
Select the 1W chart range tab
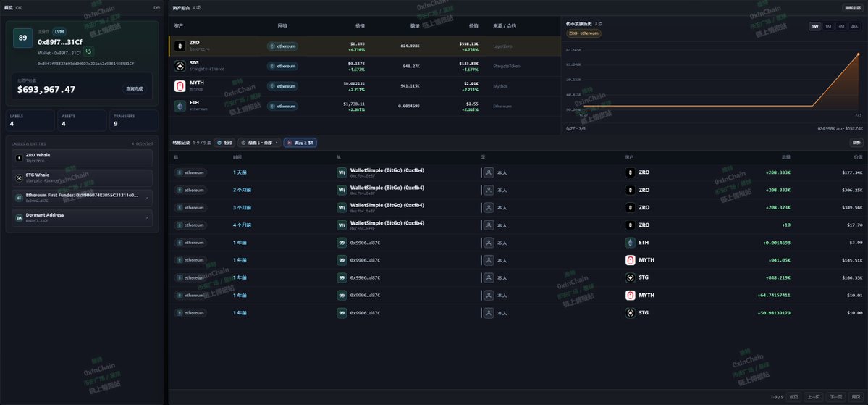(x=815, y=26)
